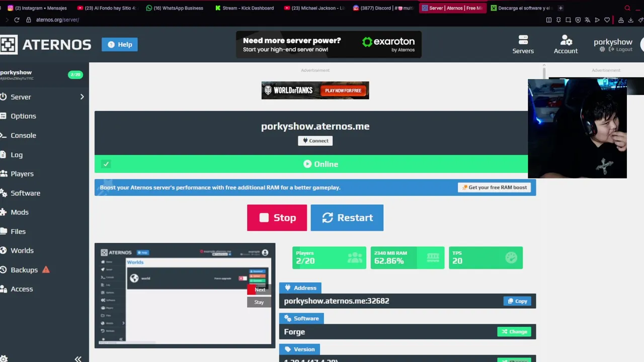Viewport: 644px width, 362px height.
Task: Open the split-screen browser icon
Action: 549,20
